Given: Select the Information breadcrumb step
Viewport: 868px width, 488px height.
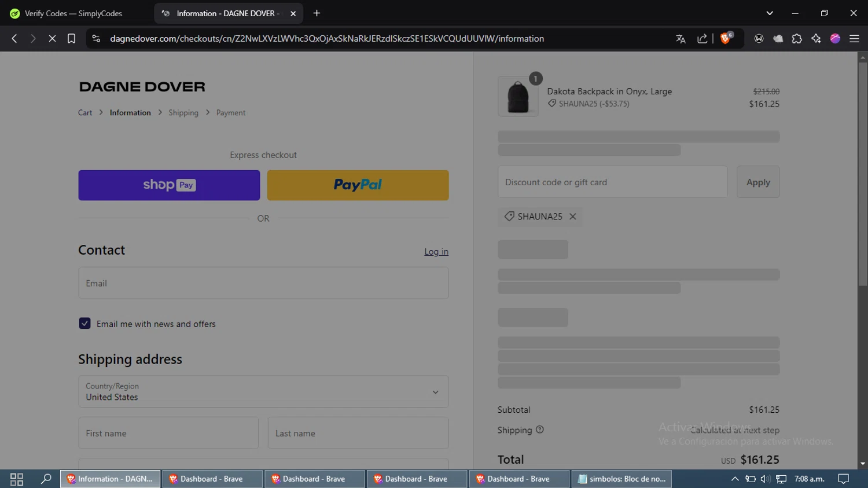Looking at the screenshot, I should click(130, 113).
